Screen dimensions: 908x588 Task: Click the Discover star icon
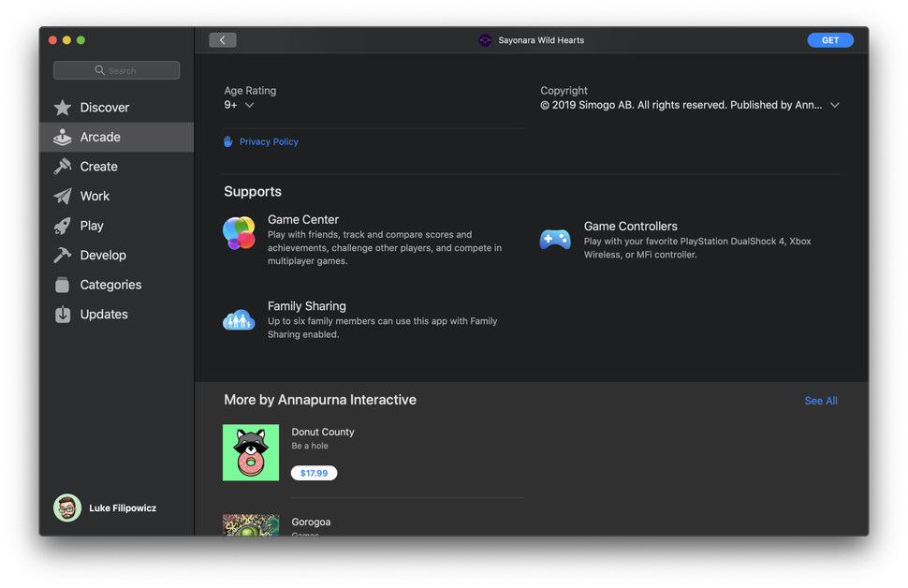click(63, 108)
